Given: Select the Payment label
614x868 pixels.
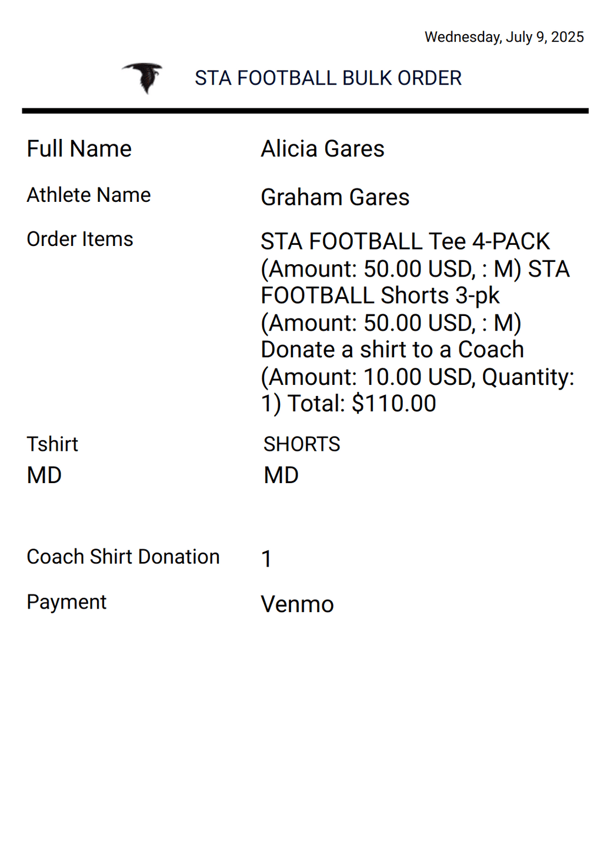Looking at the screenshot, I should [x=66, y=603].
